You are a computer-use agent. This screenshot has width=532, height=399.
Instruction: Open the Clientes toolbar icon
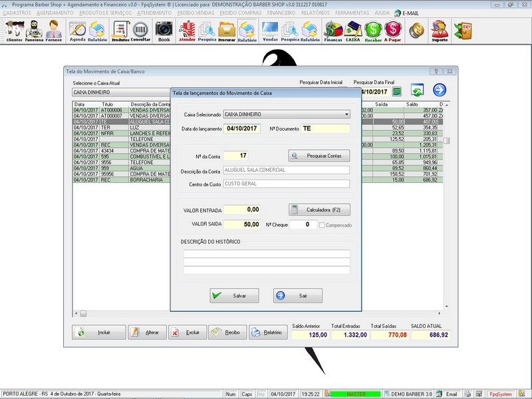[x=14, y=31]
